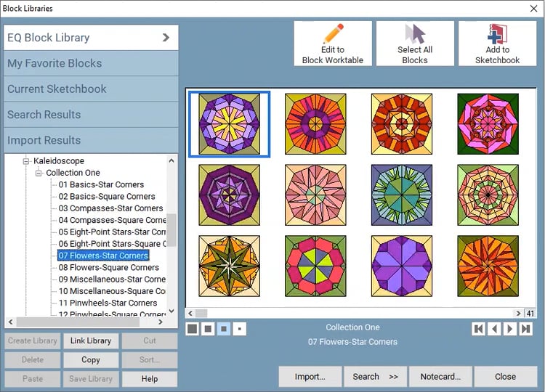Click Edit to Block Worktable pencil button
545x392 pixels.
(333, 44)
